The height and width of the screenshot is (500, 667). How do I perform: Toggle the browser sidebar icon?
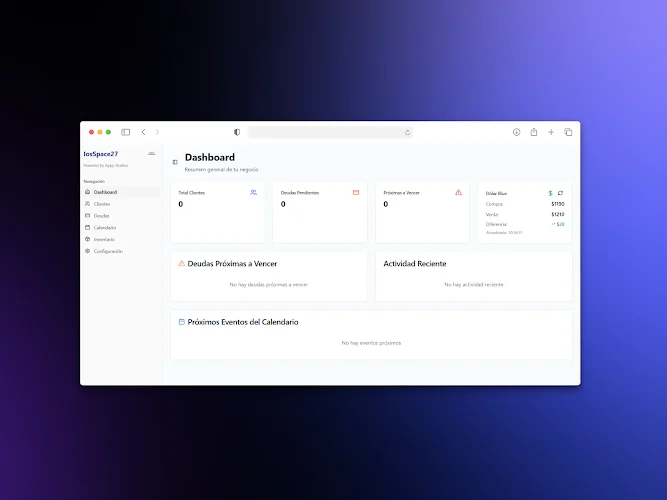pos(125,132)
